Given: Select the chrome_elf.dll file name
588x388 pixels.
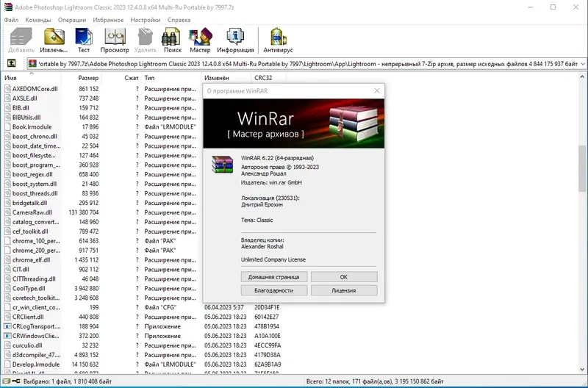Looking at the screenshot, I should (x=31, y=260).
